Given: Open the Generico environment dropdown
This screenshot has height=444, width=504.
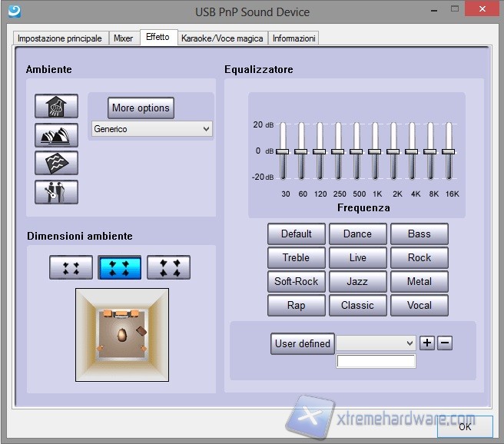Looking at the screenshot, I should [151, 129].
